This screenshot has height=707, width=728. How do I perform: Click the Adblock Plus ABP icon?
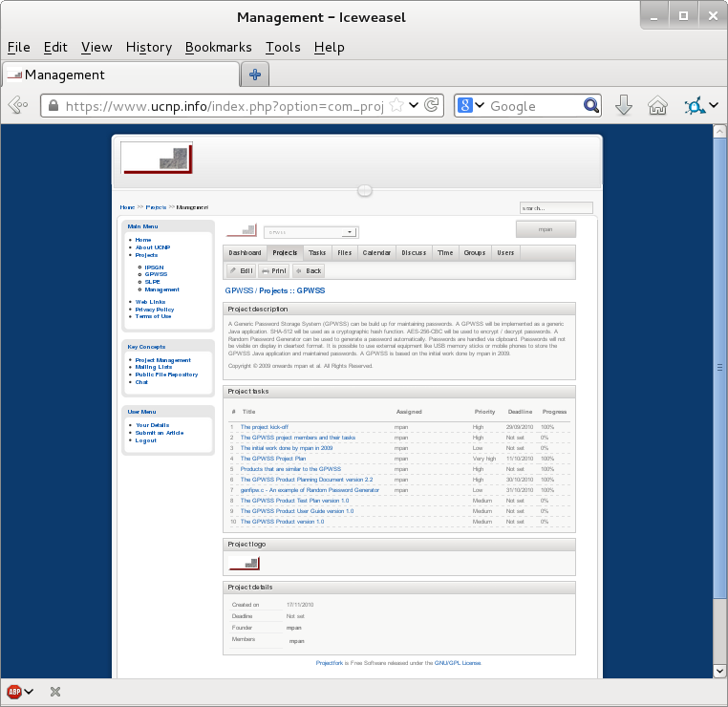tap(15, 691)
